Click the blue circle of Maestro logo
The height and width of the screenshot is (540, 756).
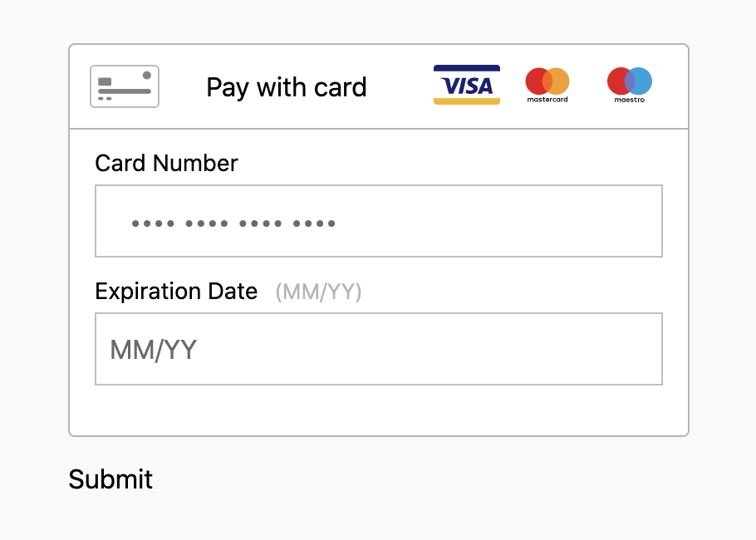(x=642, y=81)
